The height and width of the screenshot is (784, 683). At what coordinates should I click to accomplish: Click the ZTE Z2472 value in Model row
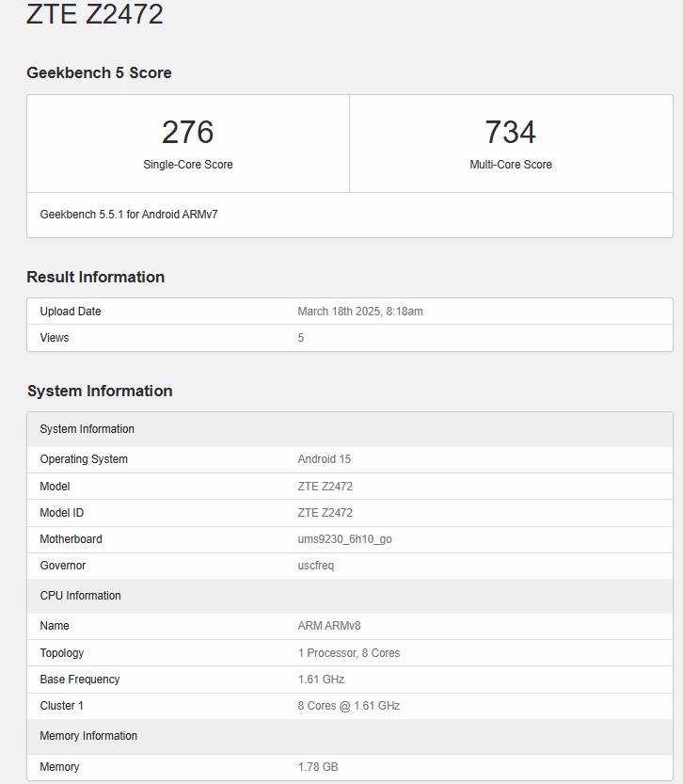tap(326, 487)
